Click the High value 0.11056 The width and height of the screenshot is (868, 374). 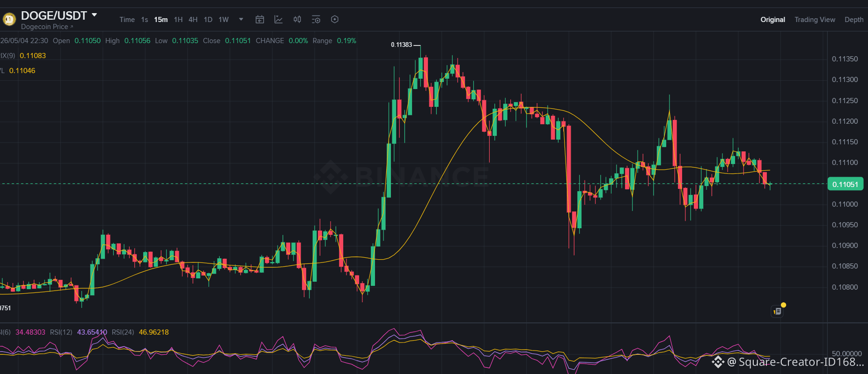click(137, 41)
